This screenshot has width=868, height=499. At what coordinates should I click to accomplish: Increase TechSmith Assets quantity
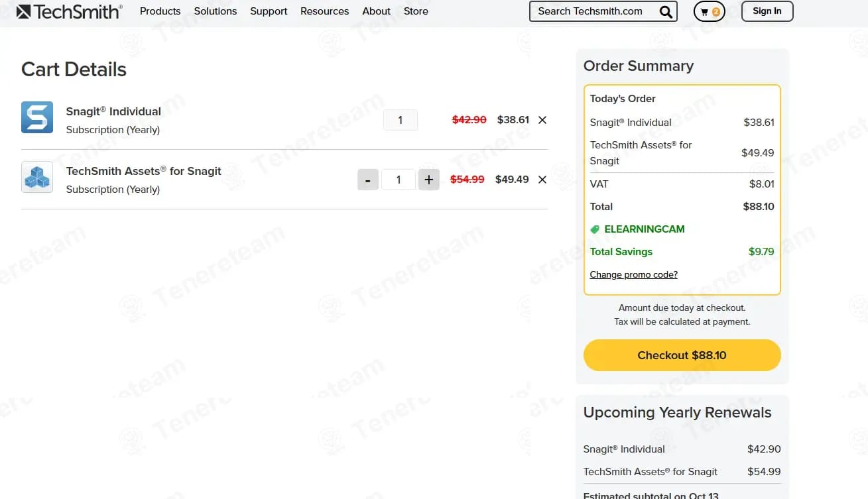(429, 180)
